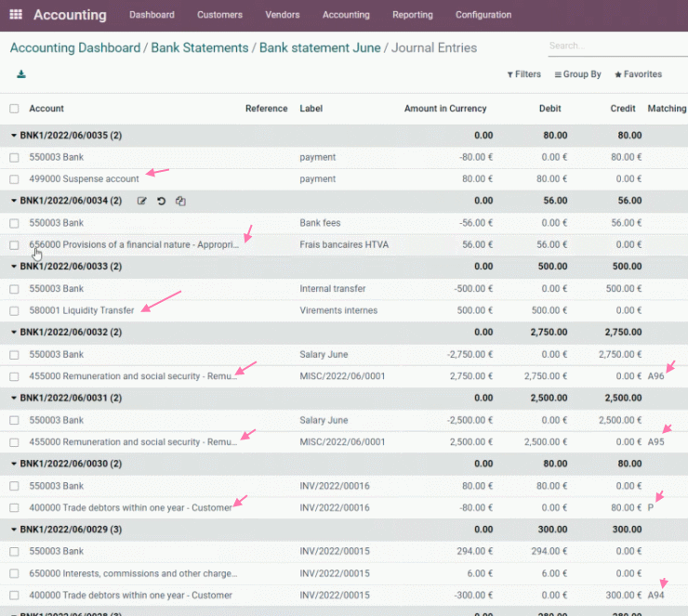Click duplicate icon on BNK1/2022/06/0034 group

tap(180, 201)
